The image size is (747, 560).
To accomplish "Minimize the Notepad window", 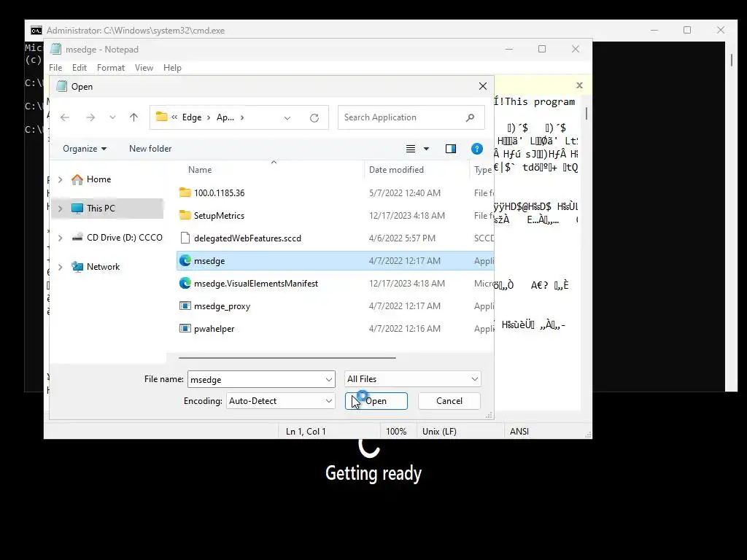I will click(x=509, y=49).
